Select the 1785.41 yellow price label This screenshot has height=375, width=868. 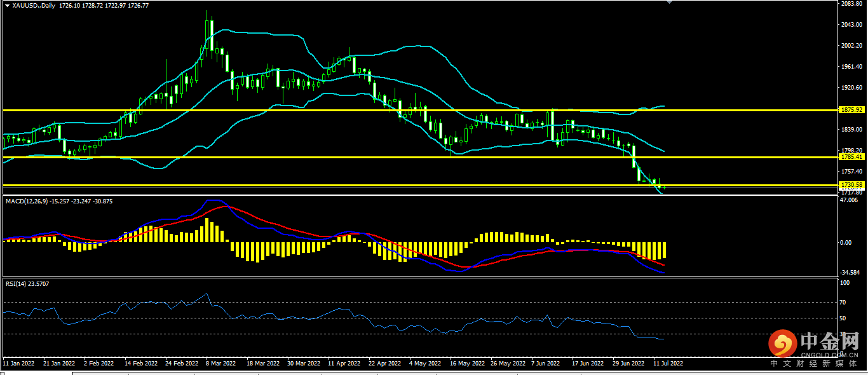pos(850,156)
